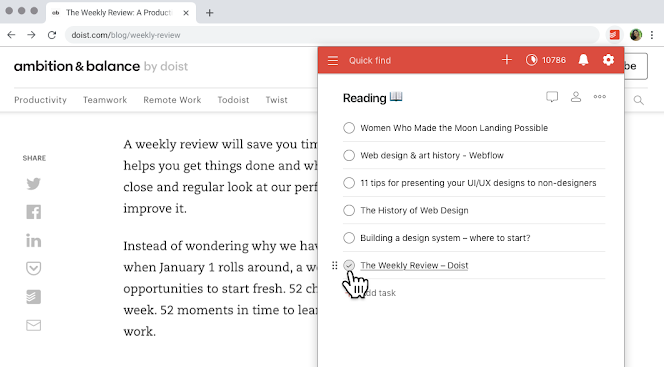Complete 'Women Who Made the Moon Landing Possible'

349,128
